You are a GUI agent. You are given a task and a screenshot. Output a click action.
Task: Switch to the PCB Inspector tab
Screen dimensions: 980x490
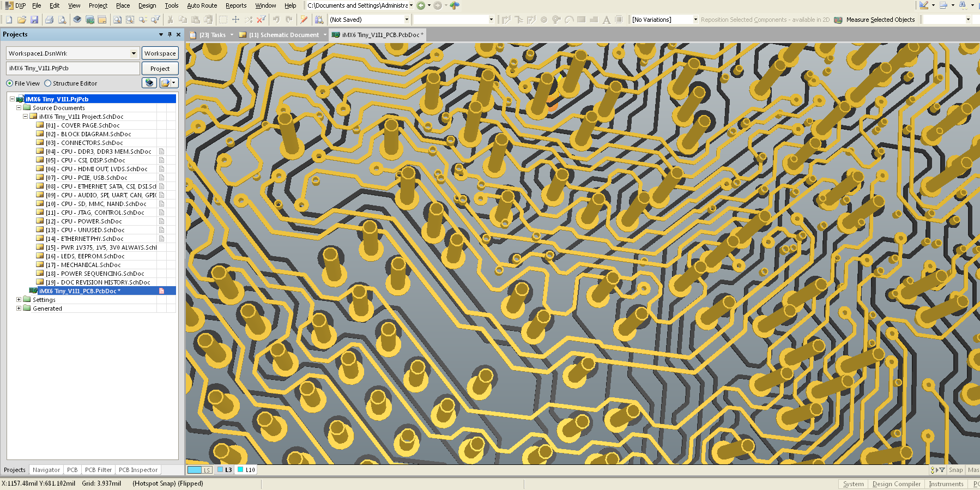pos(138,470)
